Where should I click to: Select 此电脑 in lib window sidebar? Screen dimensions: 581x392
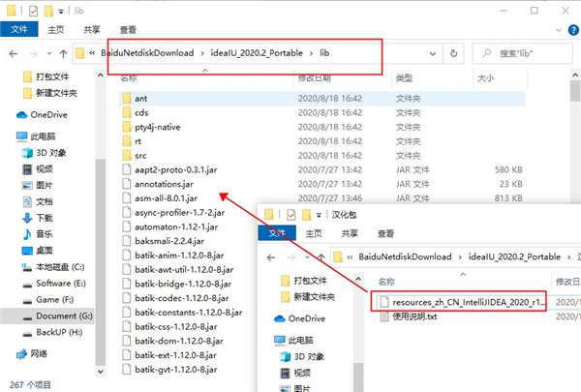pyautogui.click(x=43, y=136)
